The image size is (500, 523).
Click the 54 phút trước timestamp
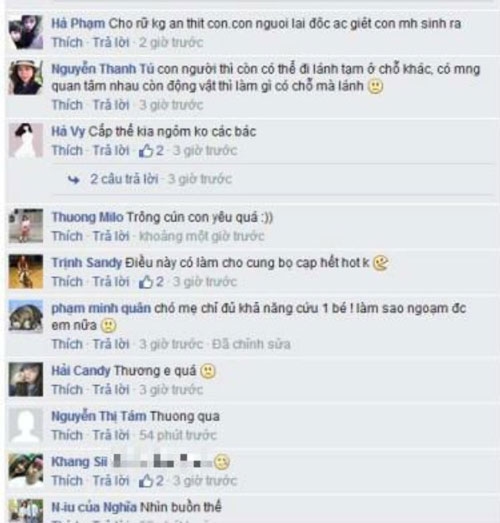(x=178, y=435)
